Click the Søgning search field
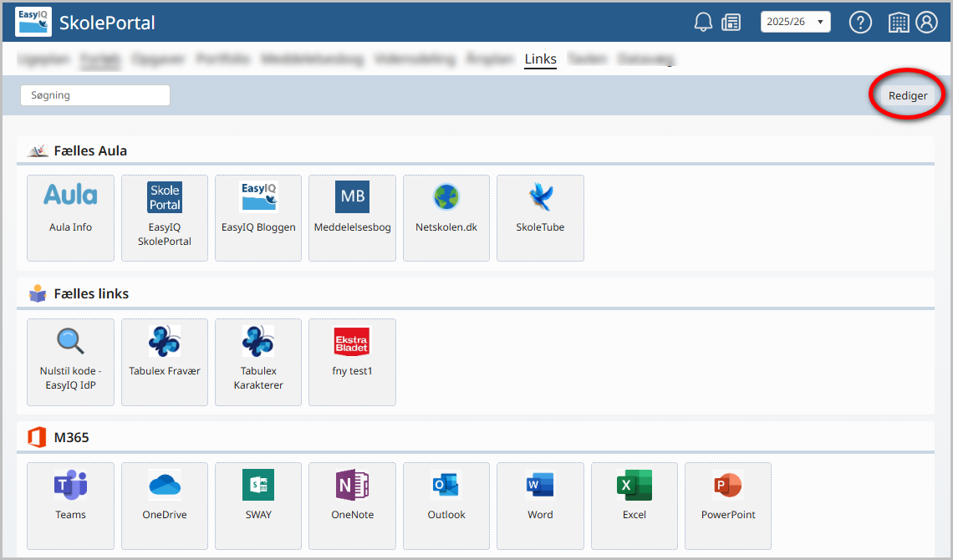The image size is (953, 560). coord(95,95)
